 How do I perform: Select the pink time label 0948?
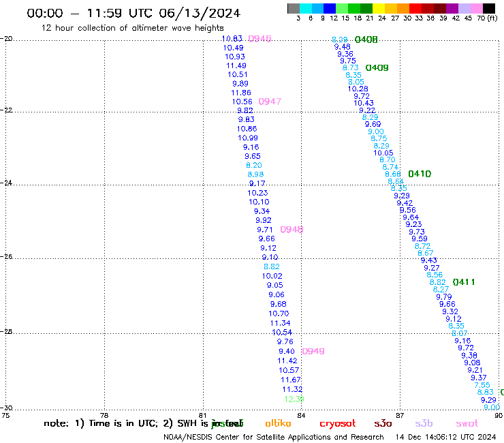pyautogui.click(x=292, y=230)
